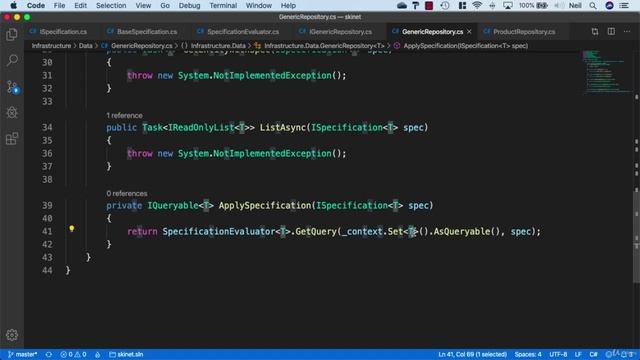Click the skinet.sln project in status bar
This screenshot has height=360, width=640.
pos(126,354)
